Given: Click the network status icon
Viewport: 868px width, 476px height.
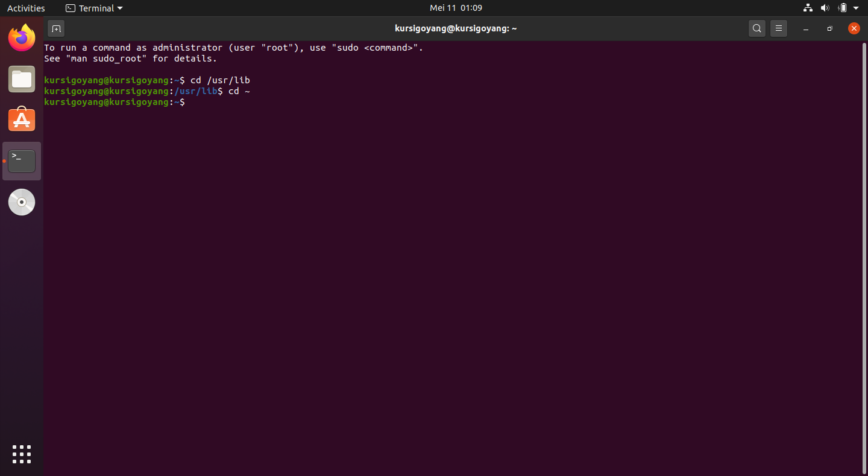Looking at the screenshot, I should [808, 8].
